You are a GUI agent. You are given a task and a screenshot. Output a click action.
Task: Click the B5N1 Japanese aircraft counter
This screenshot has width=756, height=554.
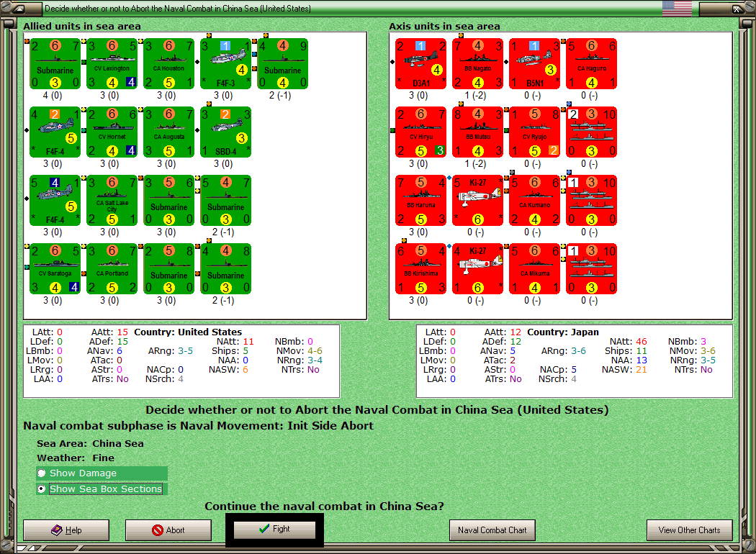coord(535,63)
